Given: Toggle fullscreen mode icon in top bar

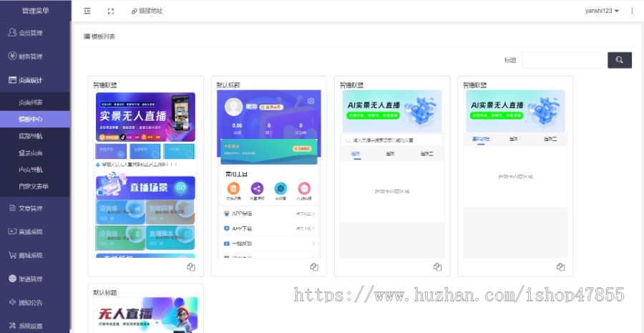Looking at the screenshot, I should (x=110, y=11).
